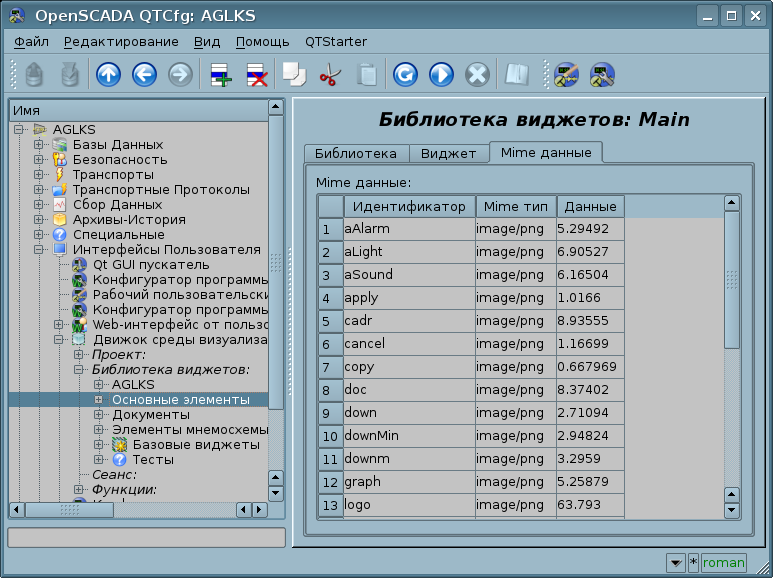Click the Сбор Данных chart icon
This screenshot has width=773, height=578.
click(x=60, y=205)
